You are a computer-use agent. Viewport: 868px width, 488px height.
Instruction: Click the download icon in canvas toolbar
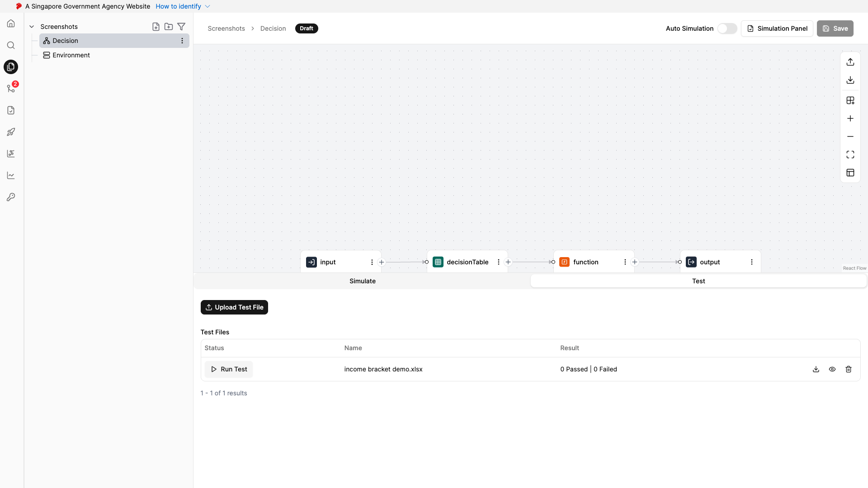850,80
